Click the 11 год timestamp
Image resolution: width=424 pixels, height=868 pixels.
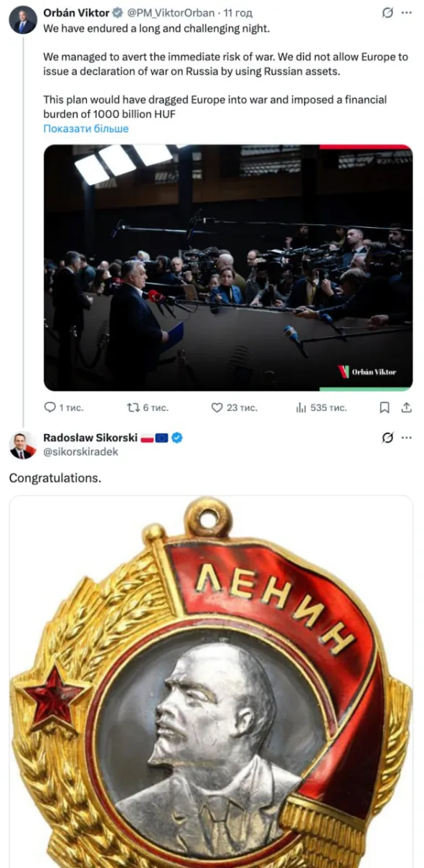point(238,13)
